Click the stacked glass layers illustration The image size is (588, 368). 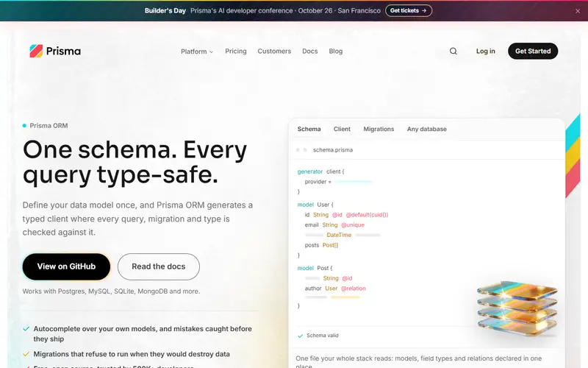pyautogui.click(x=517, y=307)
